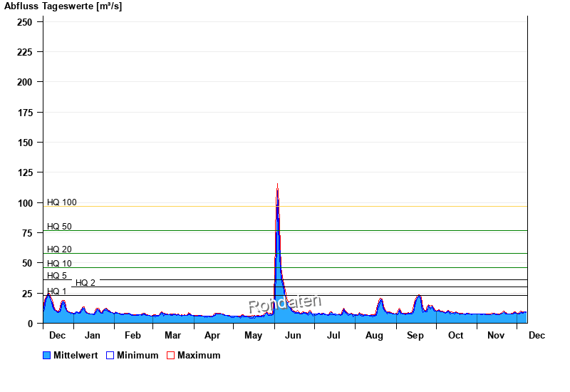Toggle the Mittelwert series legend label

76,356
